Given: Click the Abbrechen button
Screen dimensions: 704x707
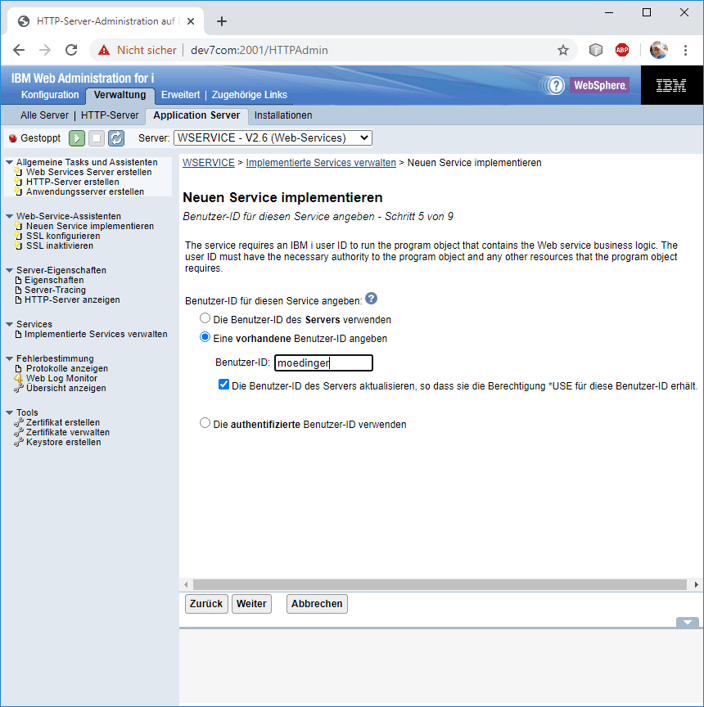Looking at the screenshot, I should click(x=317, y=604).
